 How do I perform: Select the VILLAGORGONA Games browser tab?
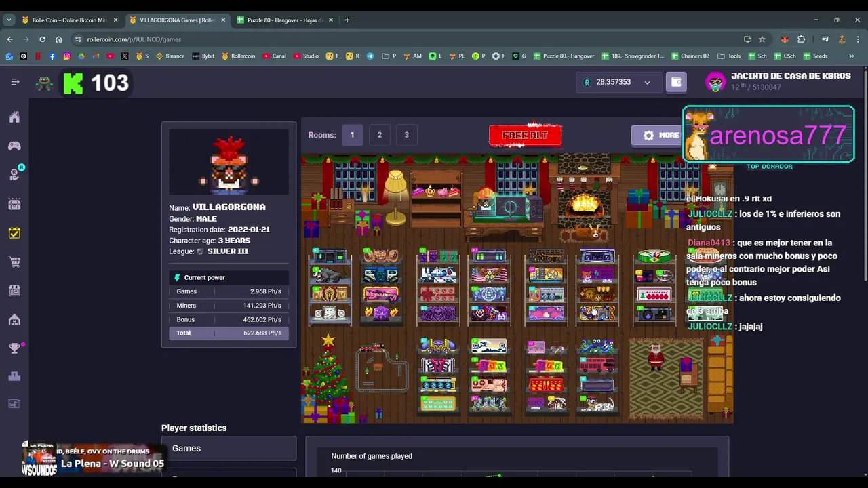177,20
